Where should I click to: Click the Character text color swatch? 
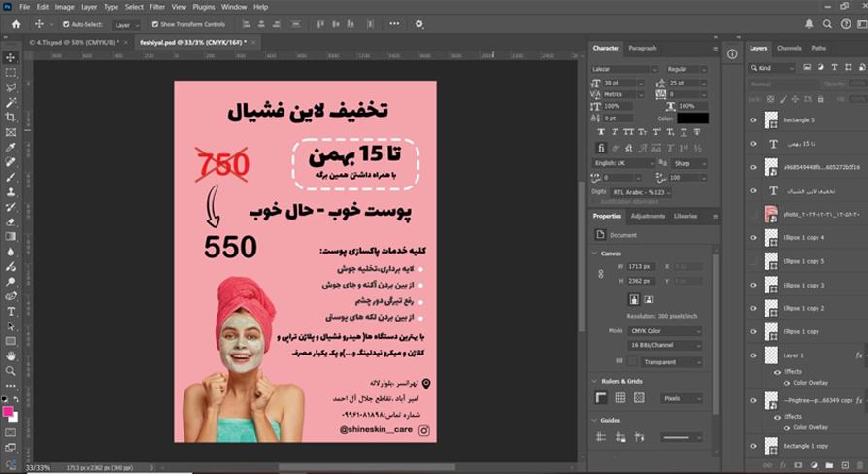[x=692, y=118]
